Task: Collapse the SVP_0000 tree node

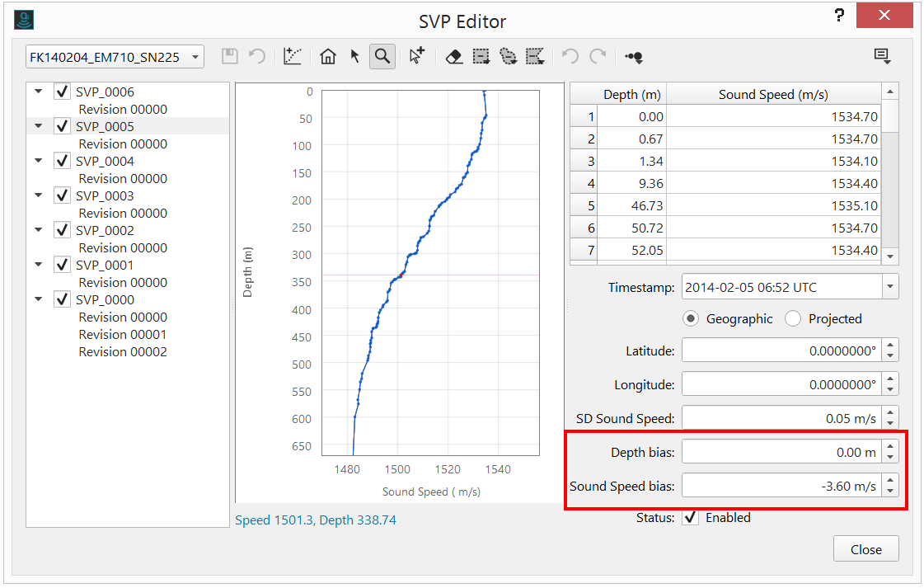Action: coord(39,300)
